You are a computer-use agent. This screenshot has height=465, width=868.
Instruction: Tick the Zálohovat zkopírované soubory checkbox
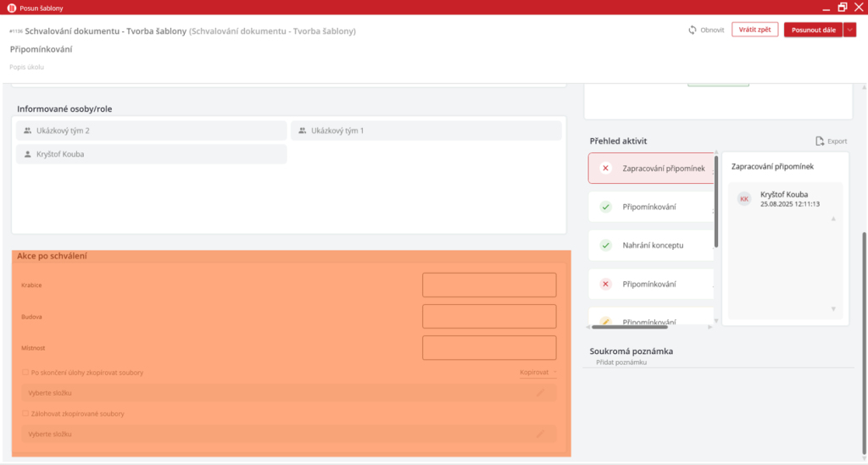pos(25,414)
